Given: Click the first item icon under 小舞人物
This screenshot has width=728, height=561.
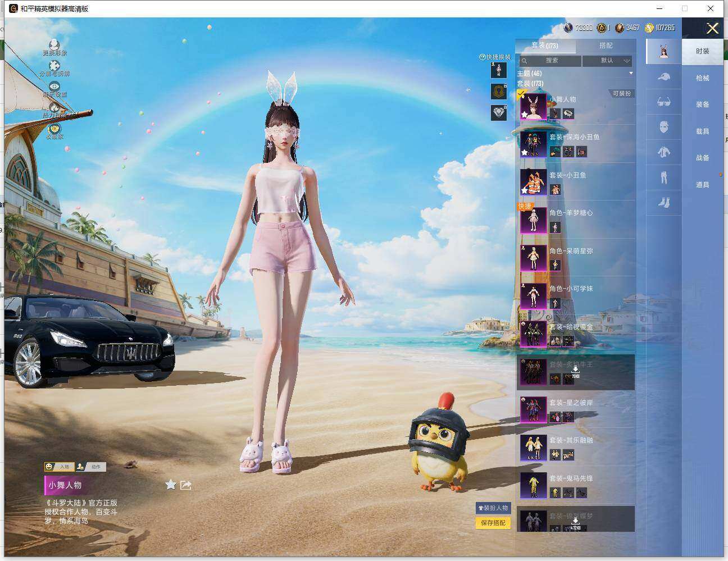Looking at the screenshot, I should coord(555,113).
